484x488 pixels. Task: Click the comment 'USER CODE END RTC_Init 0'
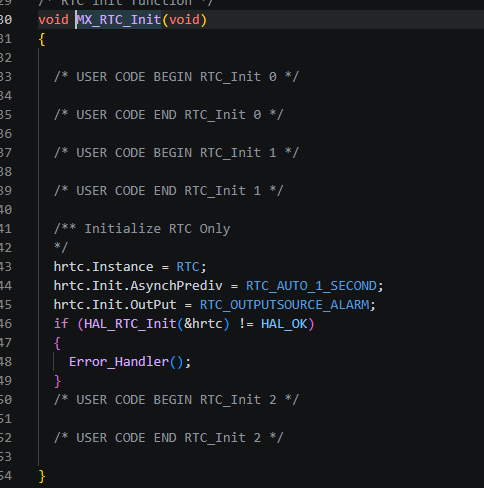click(169, 115)
